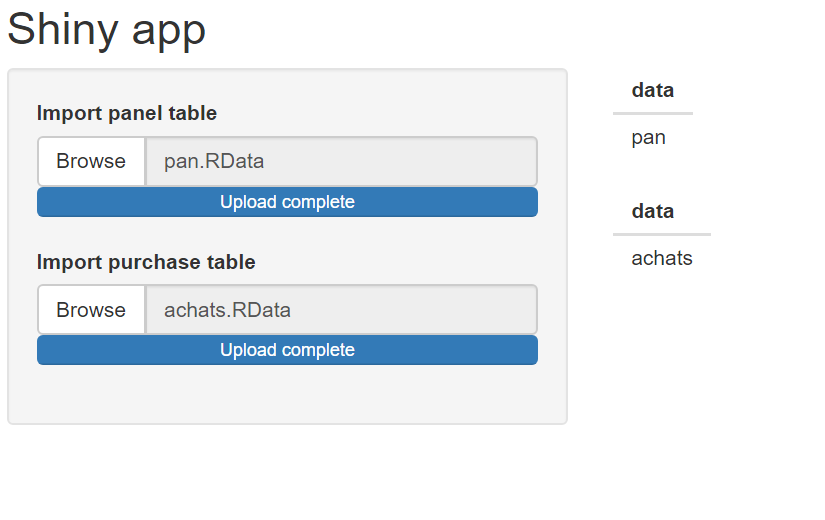825x520 pixels.
Task: Click the divider line under the pan table header
Action: pos(653,114)
